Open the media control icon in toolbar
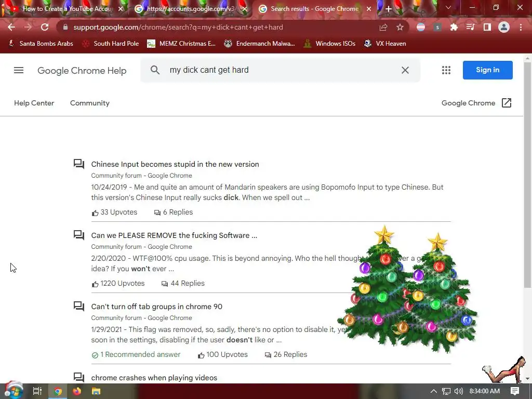 [x=471, y=27]
